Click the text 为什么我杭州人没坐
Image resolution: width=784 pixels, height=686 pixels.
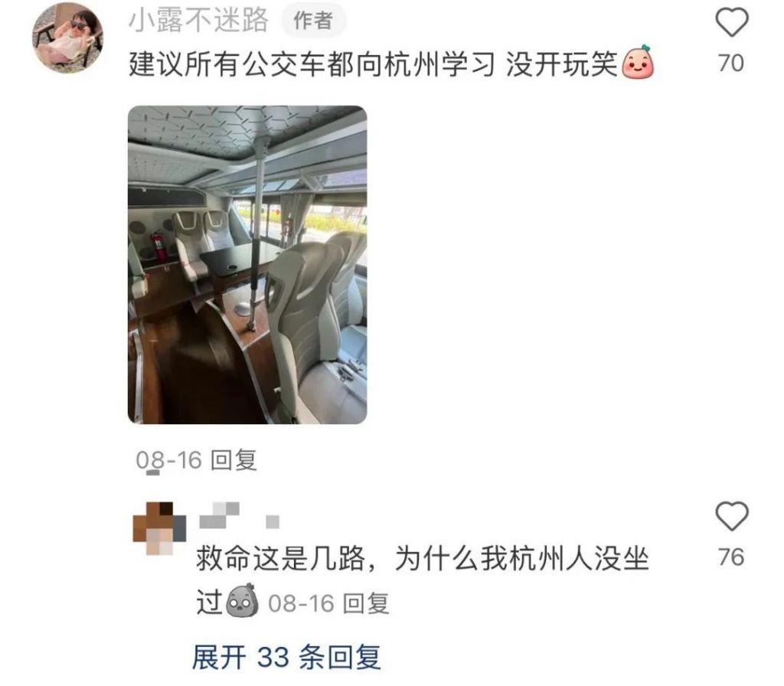pos(522,558)
